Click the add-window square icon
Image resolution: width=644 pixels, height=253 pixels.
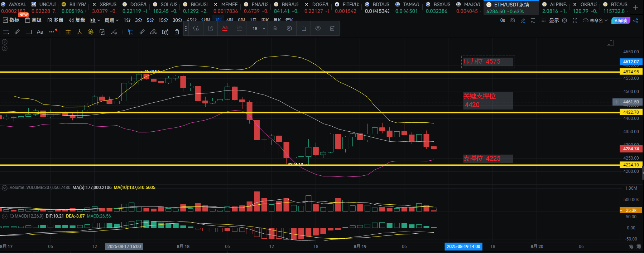[x=533, y=20]
